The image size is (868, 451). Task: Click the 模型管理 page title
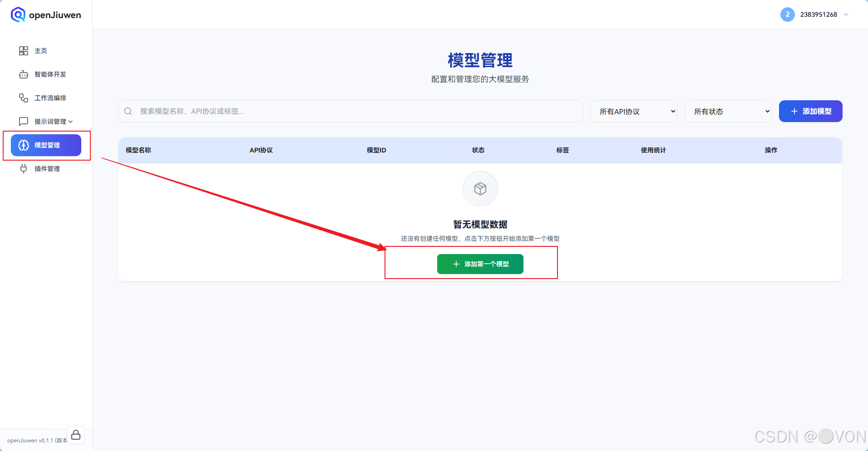tap(480, 60)
